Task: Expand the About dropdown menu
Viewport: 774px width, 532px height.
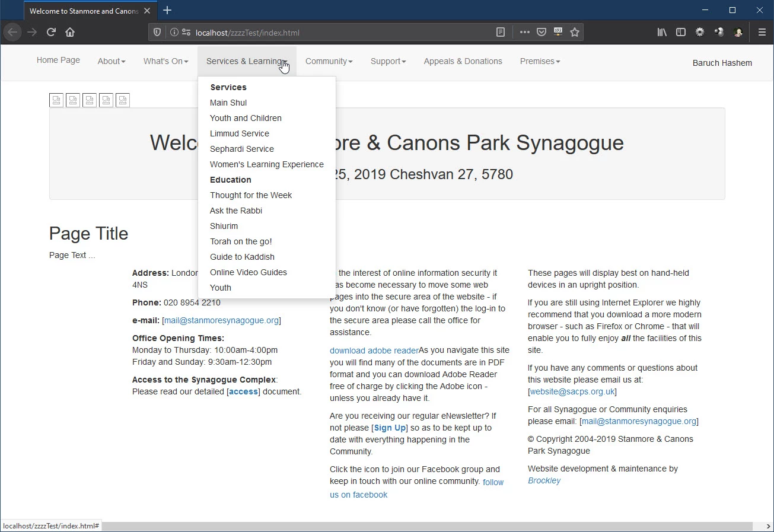Action: pos(112,61)
